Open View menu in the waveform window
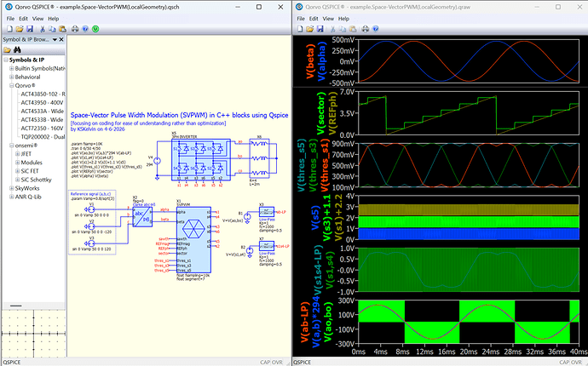Viewport: 588px width, 366px height. [328, 19]
